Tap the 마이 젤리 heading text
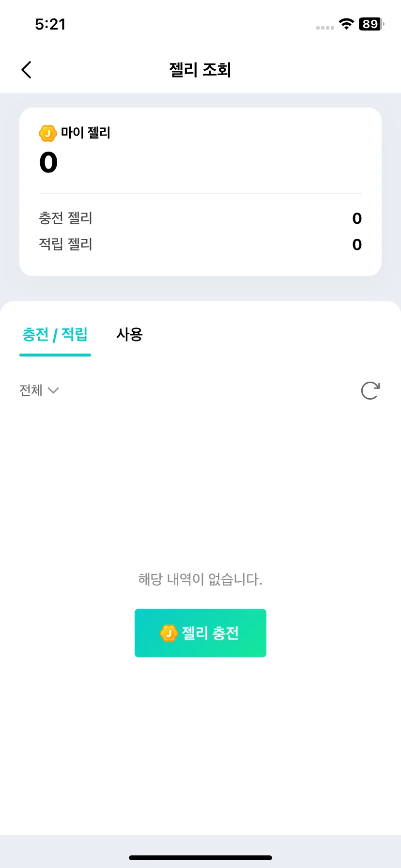 tap(86, 133)
